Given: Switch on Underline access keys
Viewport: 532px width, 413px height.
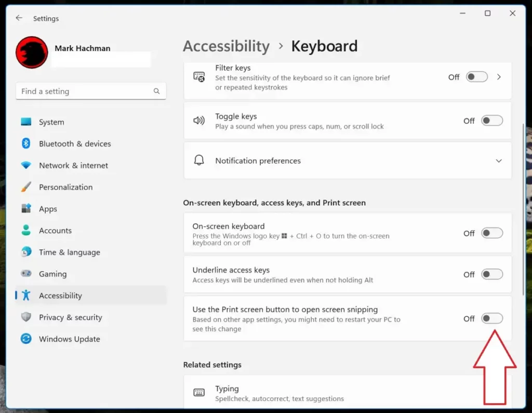Looking at the screenshot, I should pyautogui.click(x=492, y=274).
